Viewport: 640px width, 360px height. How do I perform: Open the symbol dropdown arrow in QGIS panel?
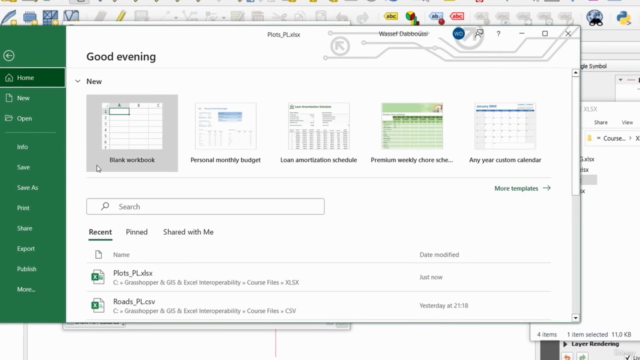620,80
